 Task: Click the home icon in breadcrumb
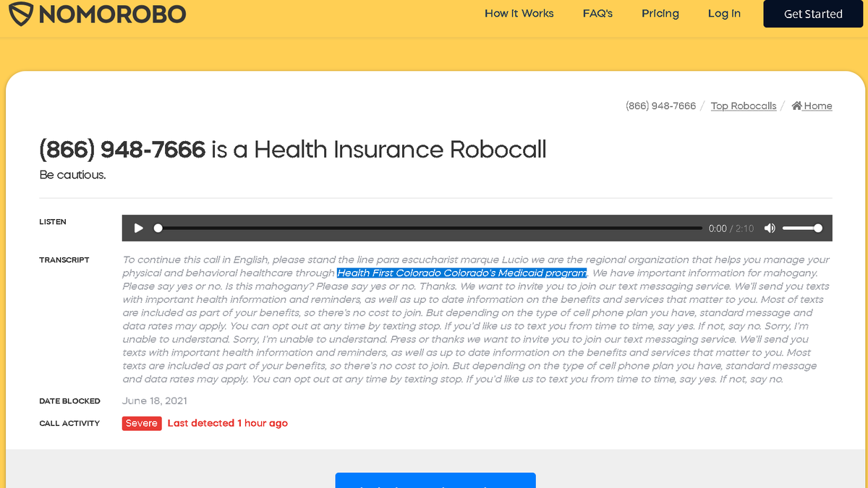(x=796, y=106)
